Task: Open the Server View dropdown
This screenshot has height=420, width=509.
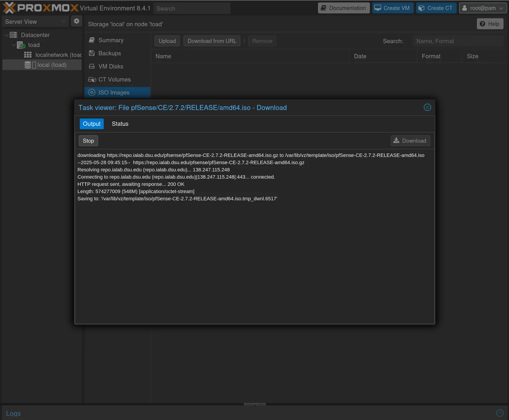Action: pyautogui.click(x=35, y=22)
